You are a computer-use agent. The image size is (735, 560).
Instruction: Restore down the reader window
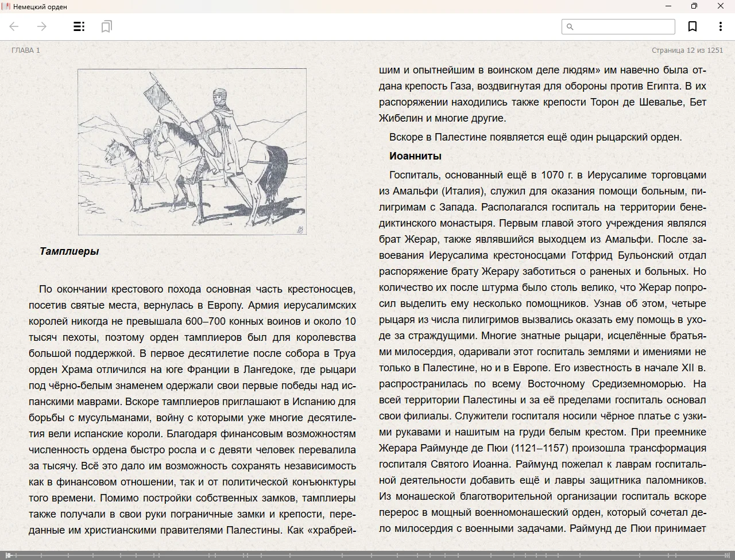694,6
